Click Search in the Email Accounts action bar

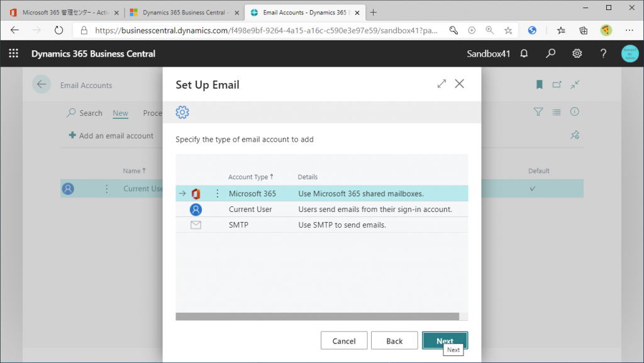click(x=84, y=113)
